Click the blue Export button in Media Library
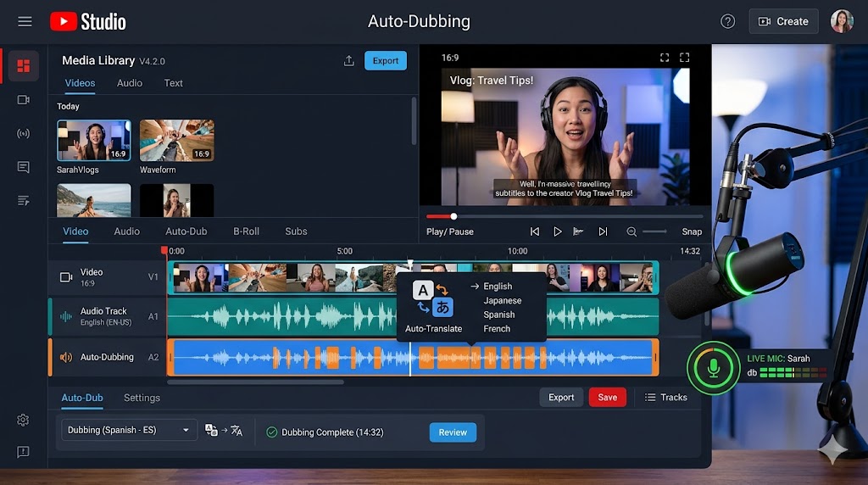Image resolution: width=868 pixels, height=485 pixels. pos(386,61)
